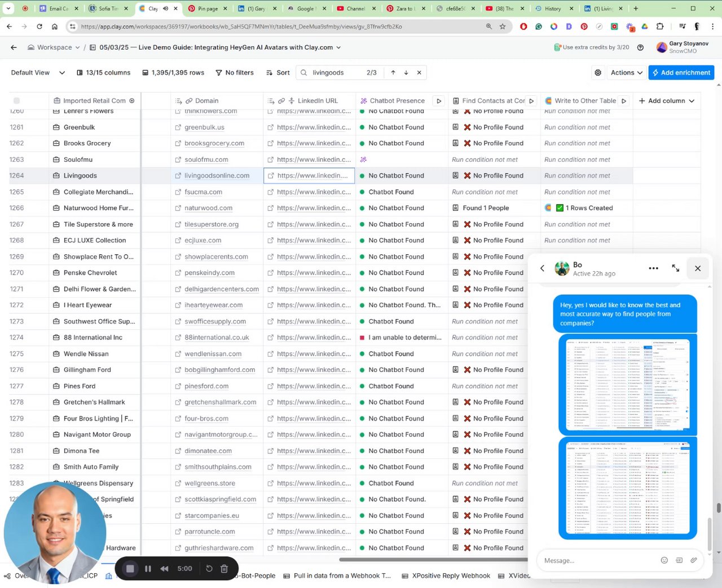Open the chat more-options ellipsis
722x588 pixels.
coord(653,268)
